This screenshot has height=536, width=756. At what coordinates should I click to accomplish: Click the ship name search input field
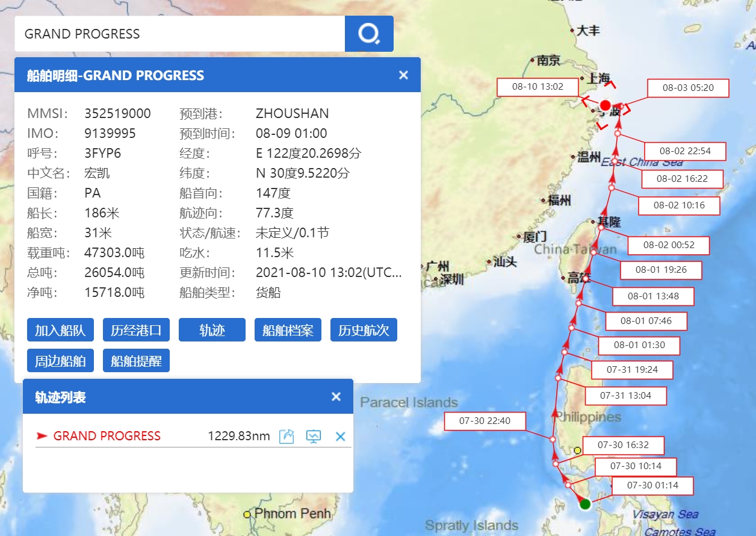[179, 34]
